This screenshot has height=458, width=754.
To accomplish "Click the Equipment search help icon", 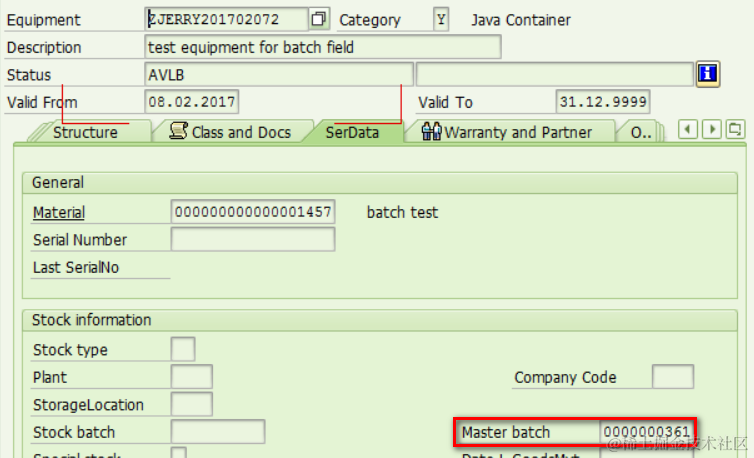I will [318, 19].
